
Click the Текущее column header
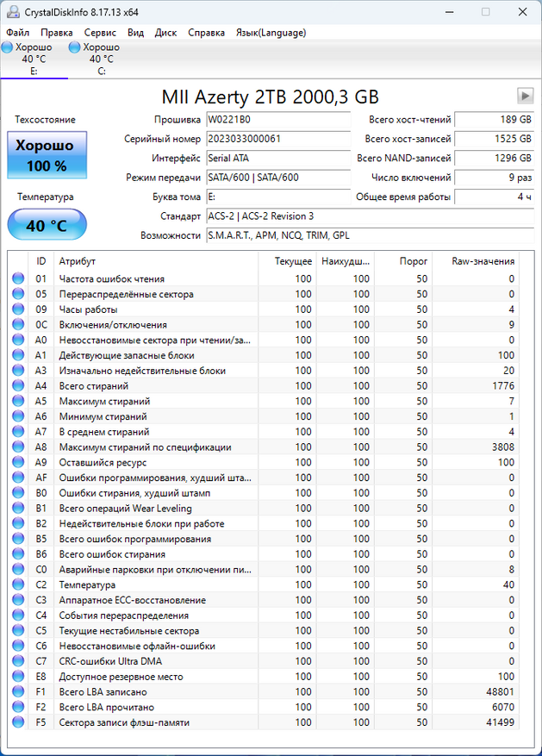287,261
